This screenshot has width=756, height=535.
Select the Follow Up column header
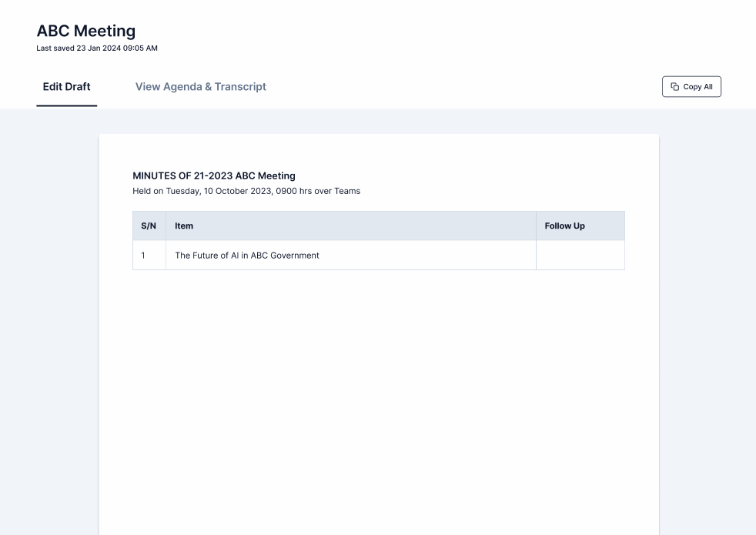[x=564, y=226]
